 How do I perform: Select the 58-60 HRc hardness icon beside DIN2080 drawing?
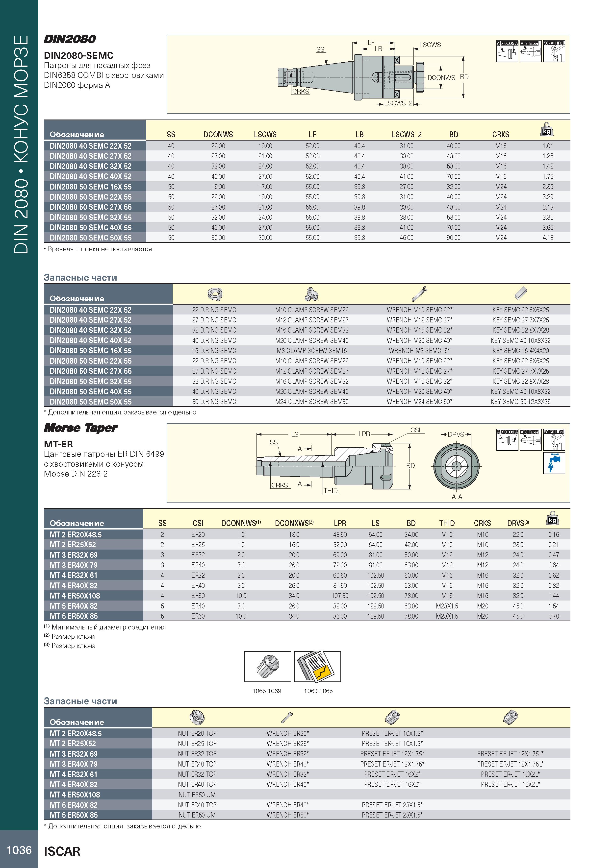pyautogui.click(x=554, y=51)
